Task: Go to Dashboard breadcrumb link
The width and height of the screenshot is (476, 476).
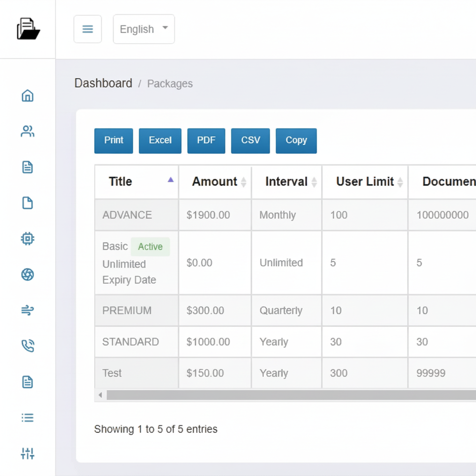Action: [103, 83]
